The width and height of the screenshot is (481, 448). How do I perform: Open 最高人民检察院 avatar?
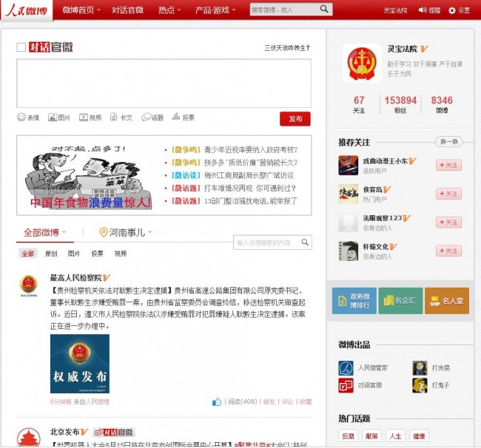point(29,285)
